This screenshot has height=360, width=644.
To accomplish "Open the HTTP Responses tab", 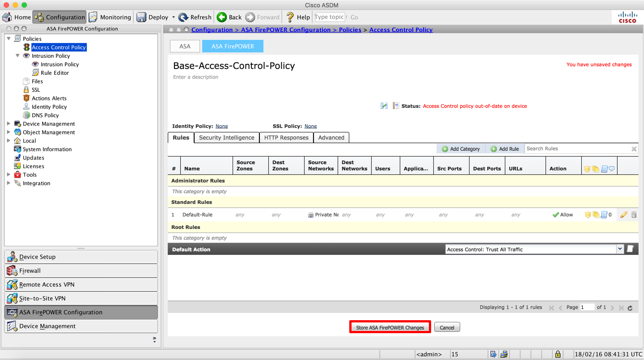I will click(x=286, y=137).
